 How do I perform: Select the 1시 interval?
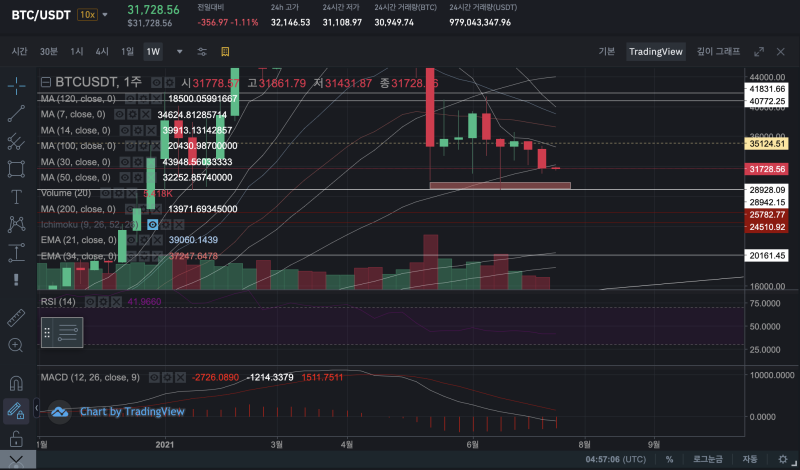(77, 52)
